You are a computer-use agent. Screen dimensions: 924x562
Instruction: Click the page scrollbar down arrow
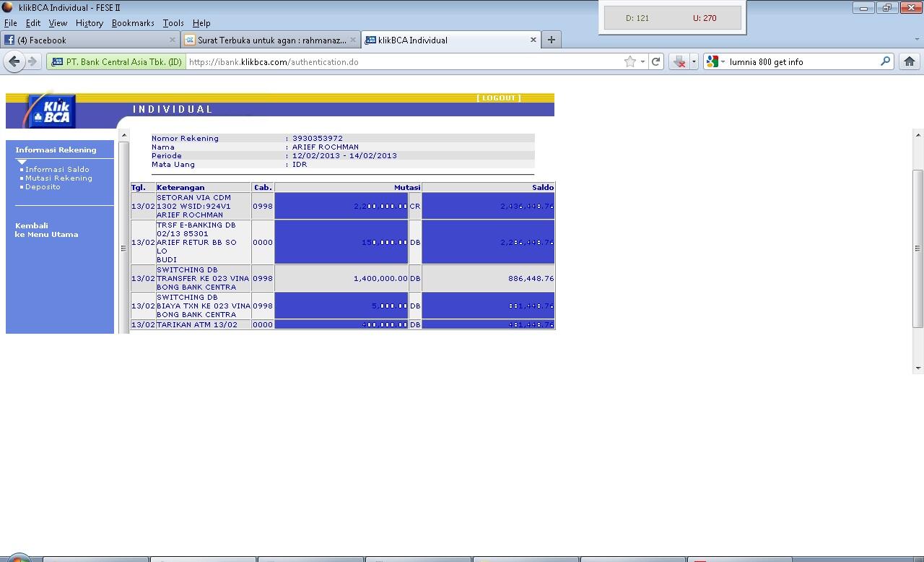[x=918, y=368]
